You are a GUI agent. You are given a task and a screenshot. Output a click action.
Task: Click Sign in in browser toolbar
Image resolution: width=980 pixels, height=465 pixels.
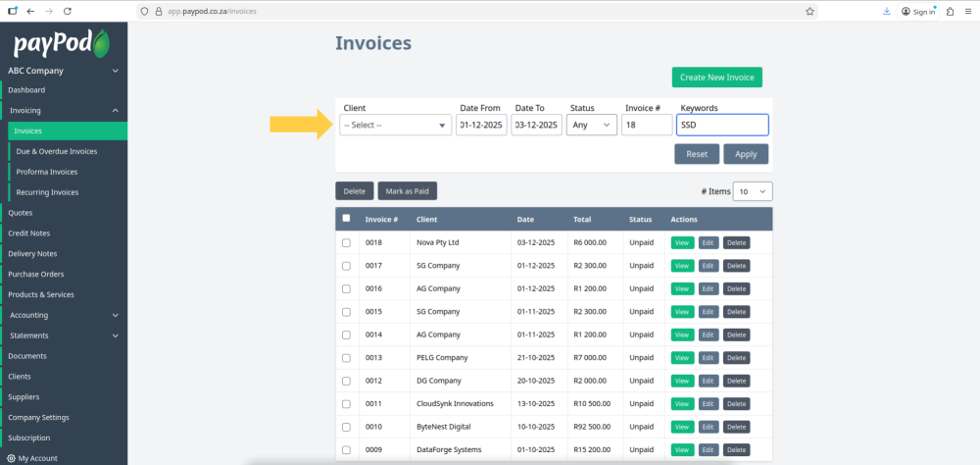pyautogui.click(x=918, y=11)
